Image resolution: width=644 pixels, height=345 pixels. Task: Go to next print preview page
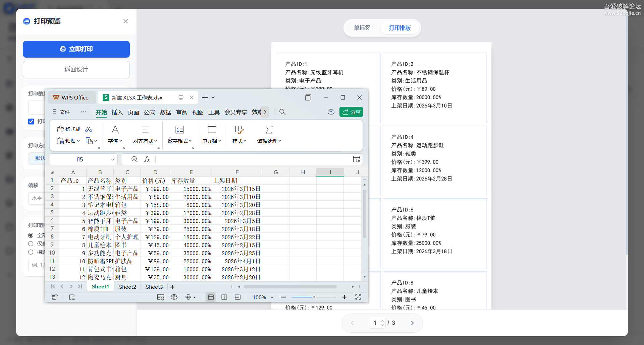413,323
